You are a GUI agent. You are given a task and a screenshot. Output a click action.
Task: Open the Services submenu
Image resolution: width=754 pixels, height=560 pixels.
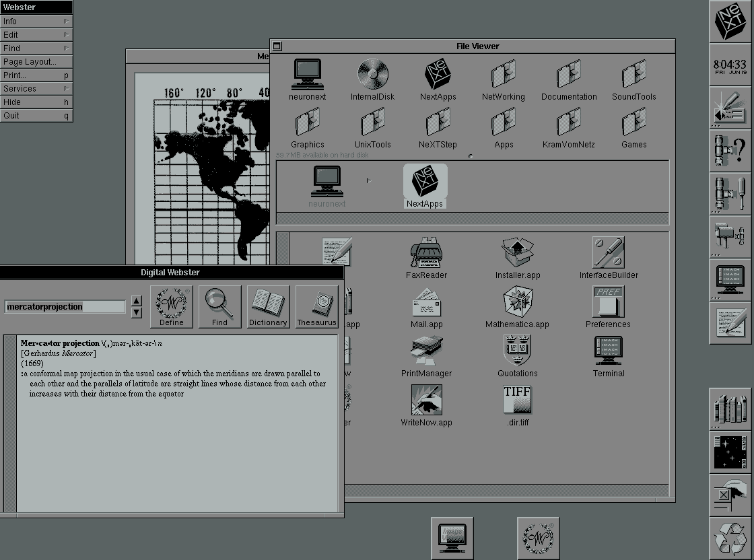(x=36, y=88)
